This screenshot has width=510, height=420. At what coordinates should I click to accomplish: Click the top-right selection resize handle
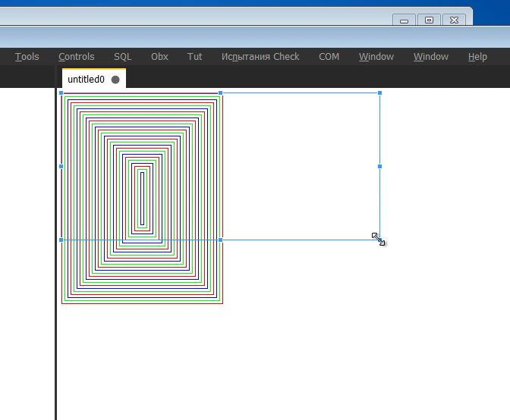pos(379,93)
